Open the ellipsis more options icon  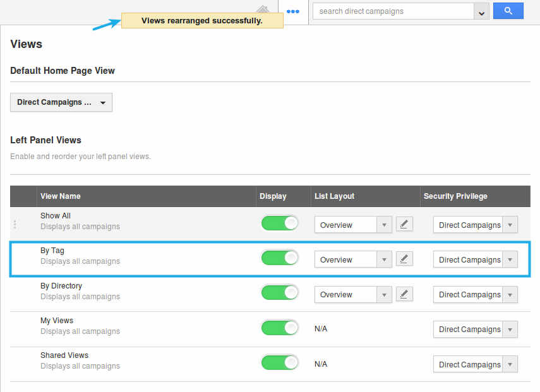click(293, 11)
